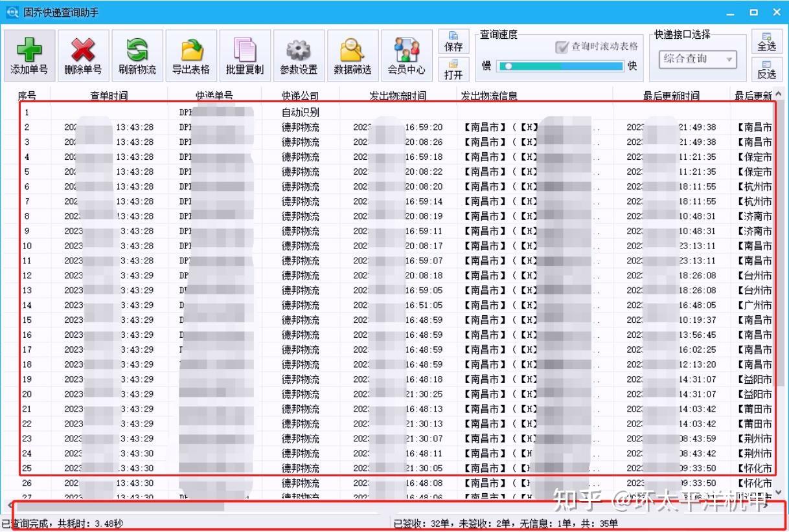Export the table via 导出表格
Image resolution: width=789 pixels, height=532 pixels.
click(190, 56)
